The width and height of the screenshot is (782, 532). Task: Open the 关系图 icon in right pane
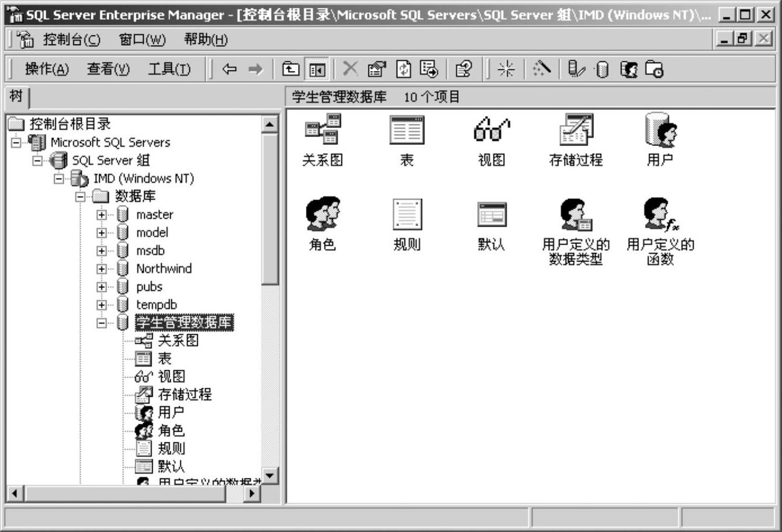coord(323,130)
